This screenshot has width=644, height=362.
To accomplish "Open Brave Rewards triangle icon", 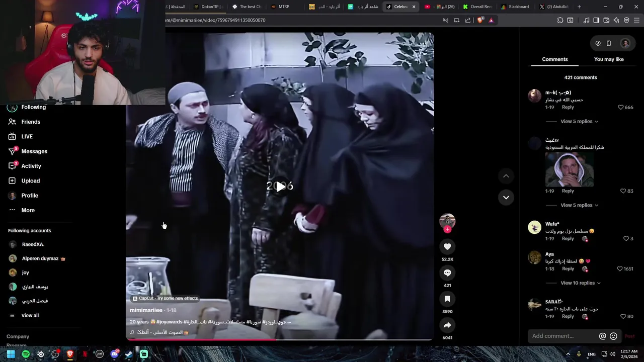I will pos(491,20).
